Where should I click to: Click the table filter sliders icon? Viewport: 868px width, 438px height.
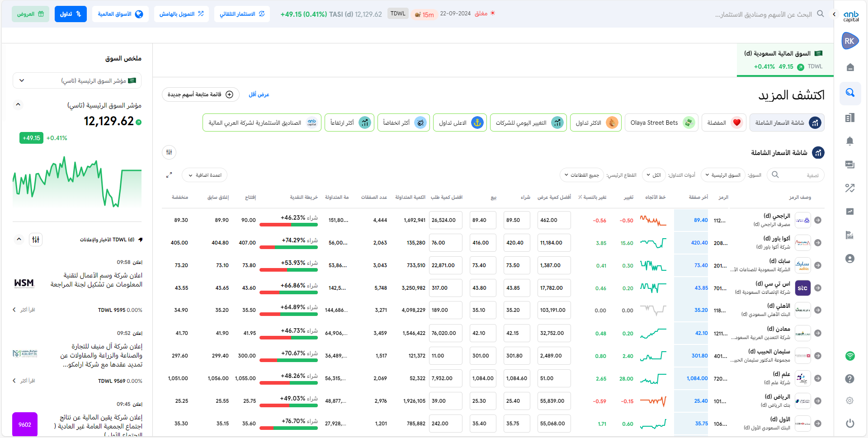(x=169, y=152)
